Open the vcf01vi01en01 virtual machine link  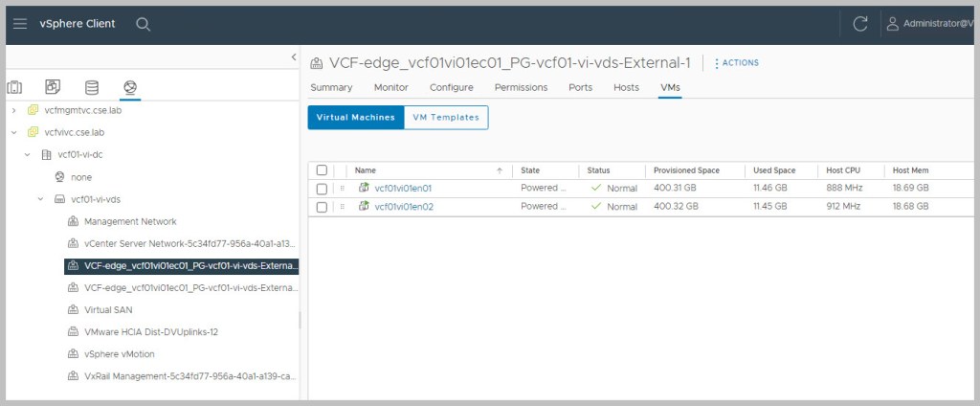(x=402, y=189)
